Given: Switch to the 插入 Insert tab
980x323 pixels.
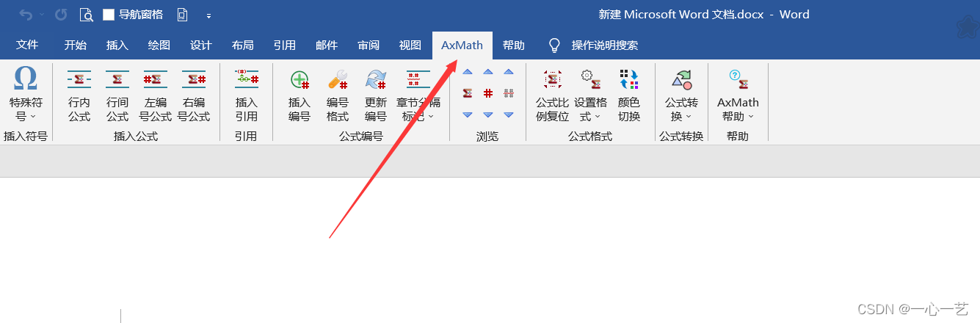Looking at the screenshot, I should (x=117, y=45).
